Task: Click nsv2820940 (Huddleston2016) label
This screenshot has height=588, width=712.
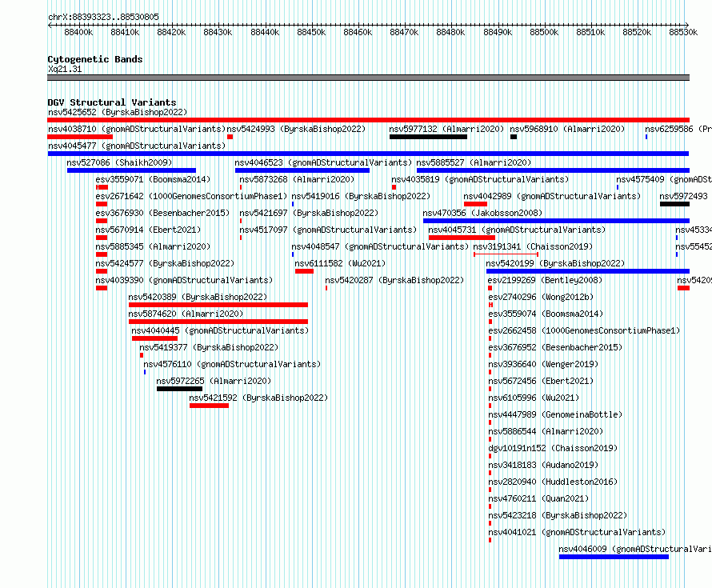Action: (x=553, y=482)
